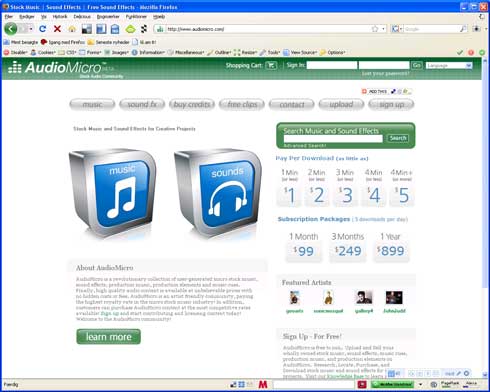
Task: Open the Funktioner menu
Action: 136,16
